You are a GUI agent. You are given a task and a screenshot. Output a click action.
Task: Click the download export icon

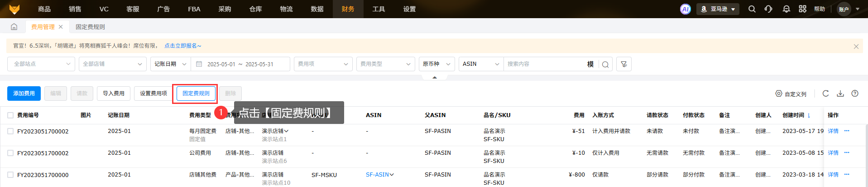pyautogui.click(x=840, y=93)
